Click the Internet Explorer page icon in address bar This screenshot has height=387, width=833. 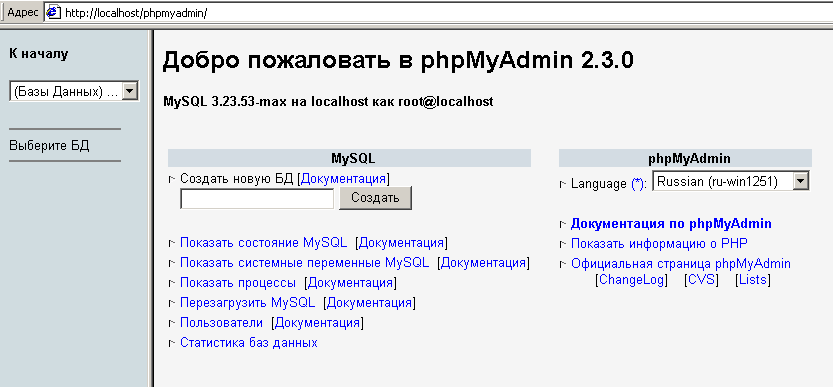[x=54, y=13]
